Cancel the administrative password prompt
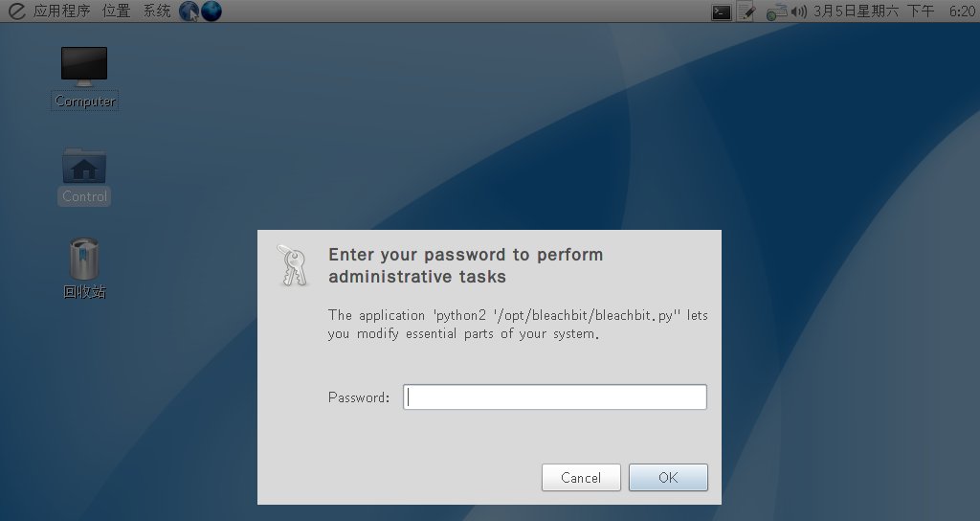The height and width of the screenshot is (521, 980). [x=581, y=478]
